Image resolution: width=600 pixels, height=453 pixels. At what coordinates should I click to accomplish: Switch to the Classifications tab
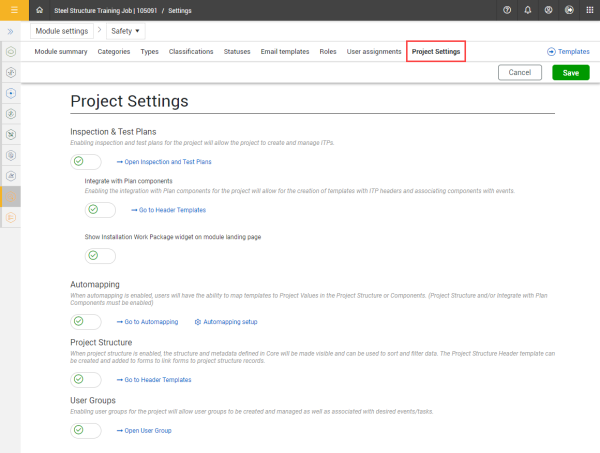[191, 51]
